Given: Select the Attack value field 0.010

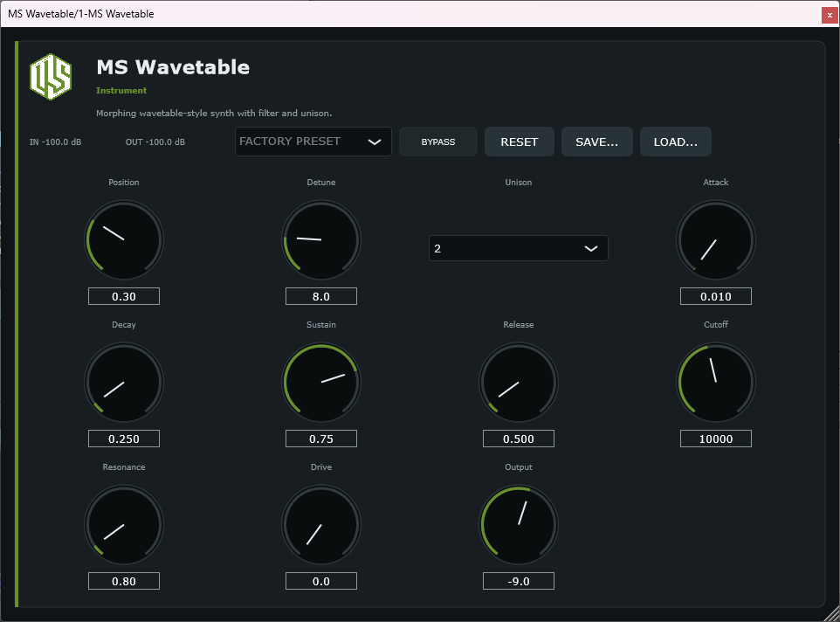Looking at the screenshot, I should pyautogui.click(x=716, y=296).
